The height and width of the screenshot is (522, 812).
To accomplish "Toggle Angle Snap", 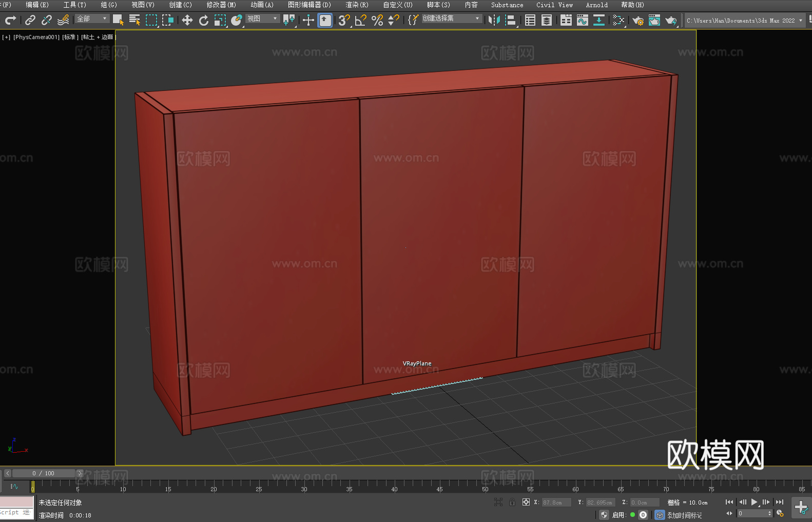I will coord(361,20).
